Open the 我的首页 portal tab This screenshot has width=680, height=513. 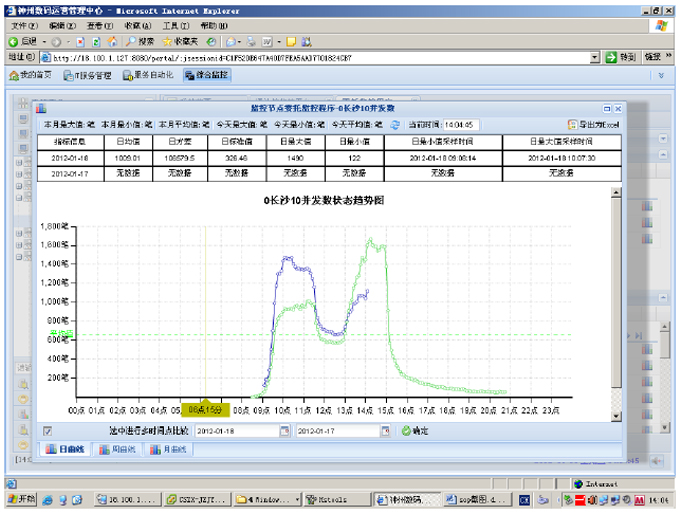(x=30, y=75)
